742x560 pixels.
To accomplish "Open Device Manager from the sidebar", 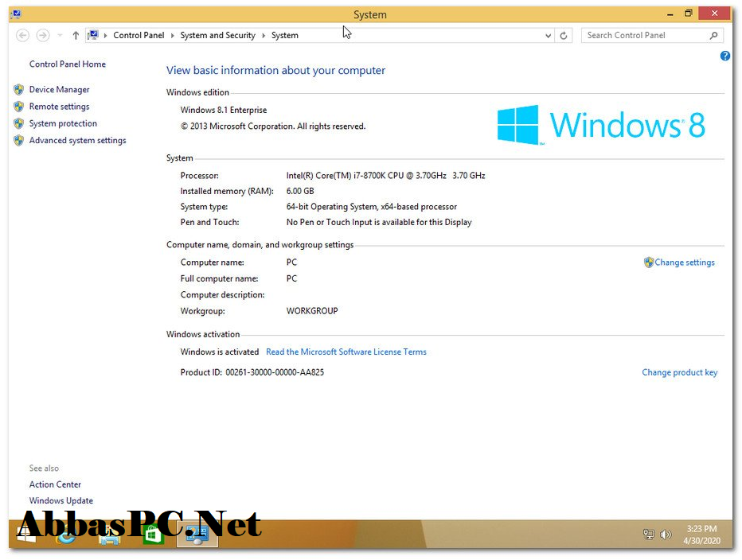I will [59, 89].
